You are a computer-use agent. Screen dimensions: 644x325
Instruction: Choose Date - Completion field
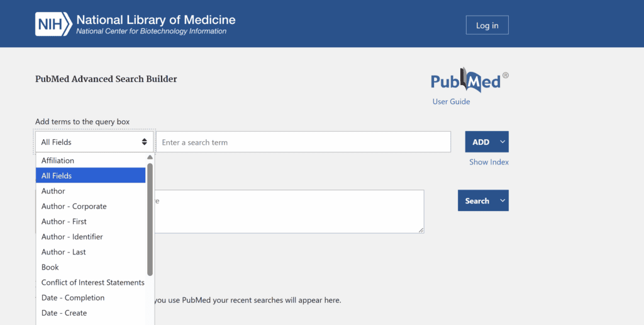pos(91,297)
